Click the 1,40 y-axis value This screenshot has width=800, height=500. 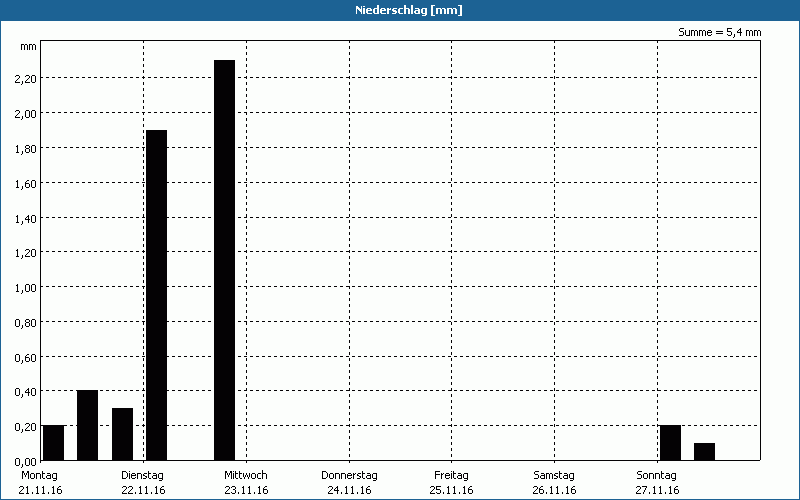point(25,218)
